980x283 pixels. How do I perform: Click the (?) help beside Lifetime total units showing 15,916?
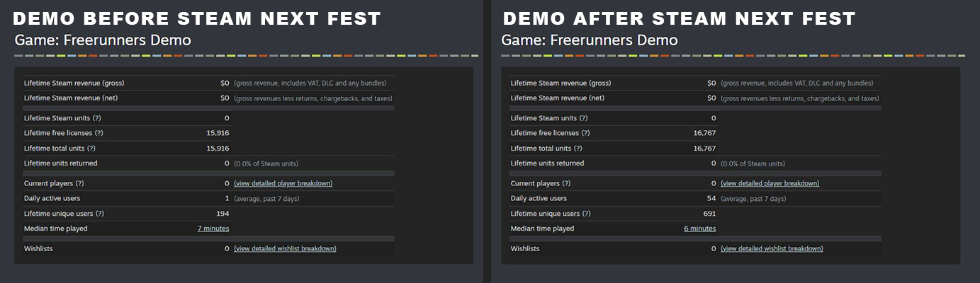[x=91, y=149]
